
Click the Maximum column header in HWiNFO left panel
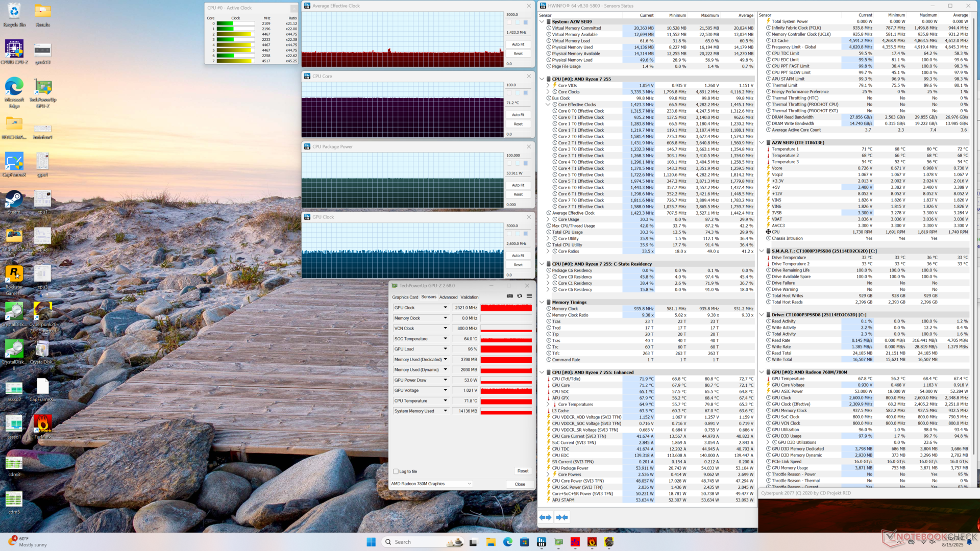(709, 15)
